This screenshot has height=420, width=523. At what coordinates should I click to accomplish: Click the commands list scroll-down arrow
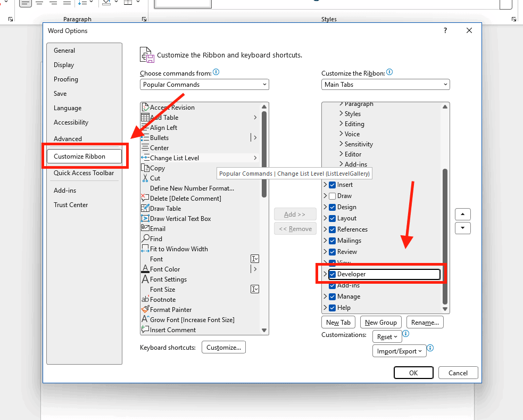[264, 330]
